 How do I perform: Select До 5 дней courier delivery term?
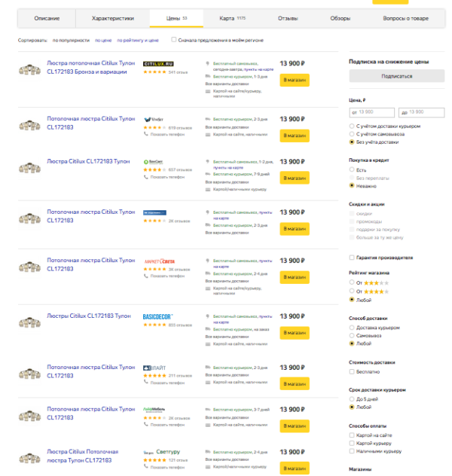click(x=352, y=399)
